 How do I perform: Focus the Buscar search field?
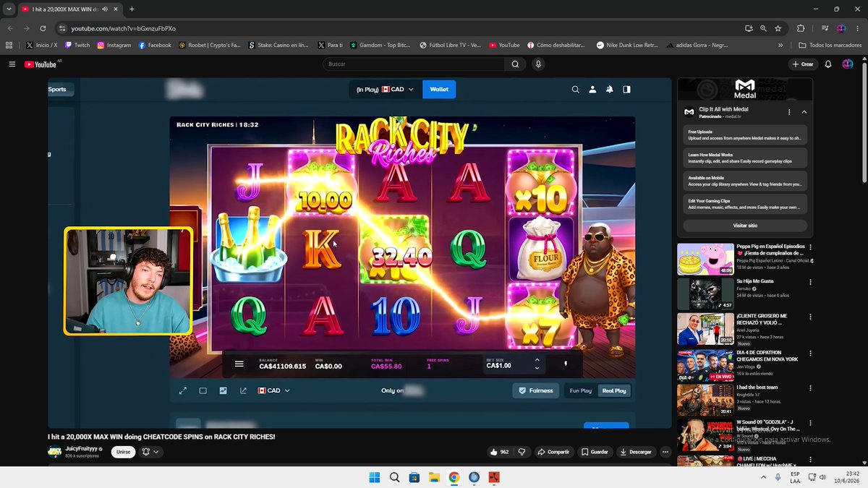(414, 64)
